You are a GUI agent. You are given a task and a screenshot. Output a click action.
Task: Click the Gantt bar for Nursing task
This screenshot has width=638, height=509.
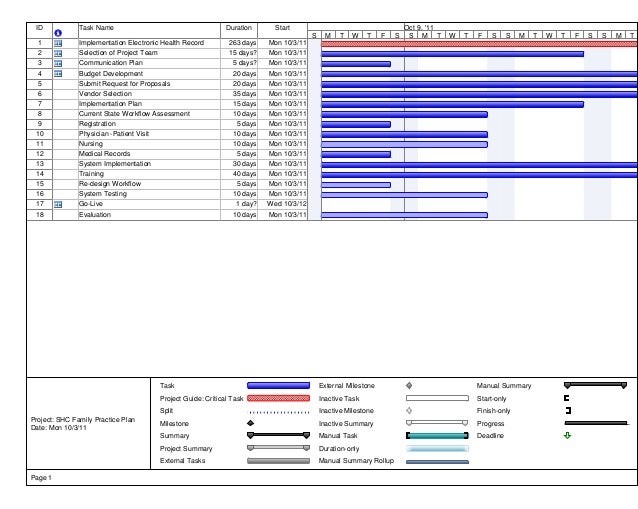point(404,144)
